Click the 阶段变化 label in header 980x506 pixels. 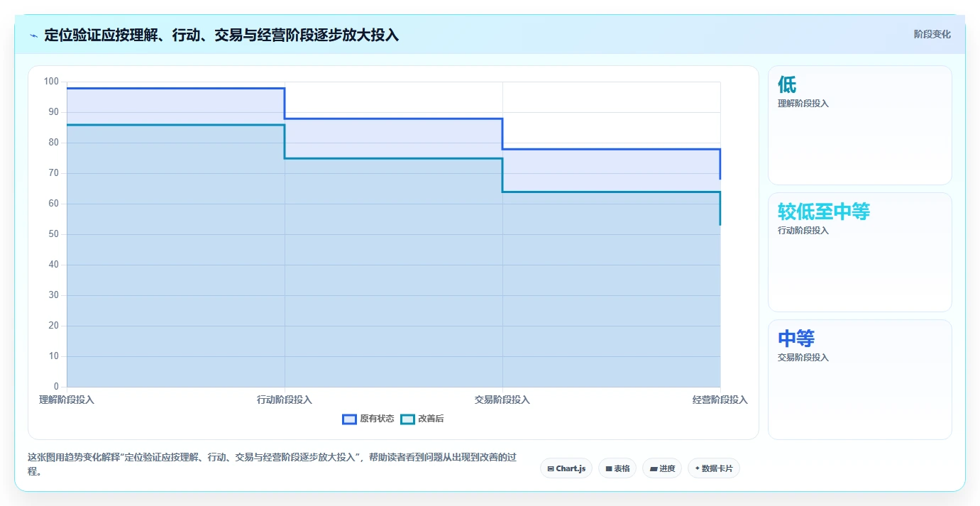tap(932, 34)
